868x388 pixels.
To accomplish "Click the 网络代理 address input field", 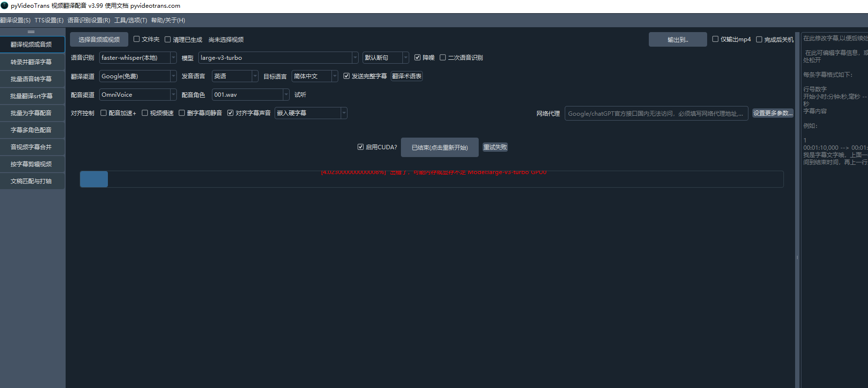I will click(x=656, y=113).
